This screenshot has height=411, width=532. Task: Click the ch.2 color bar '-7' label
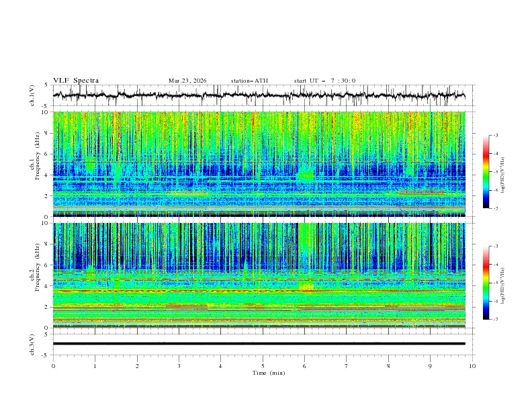tap(495, 319)
